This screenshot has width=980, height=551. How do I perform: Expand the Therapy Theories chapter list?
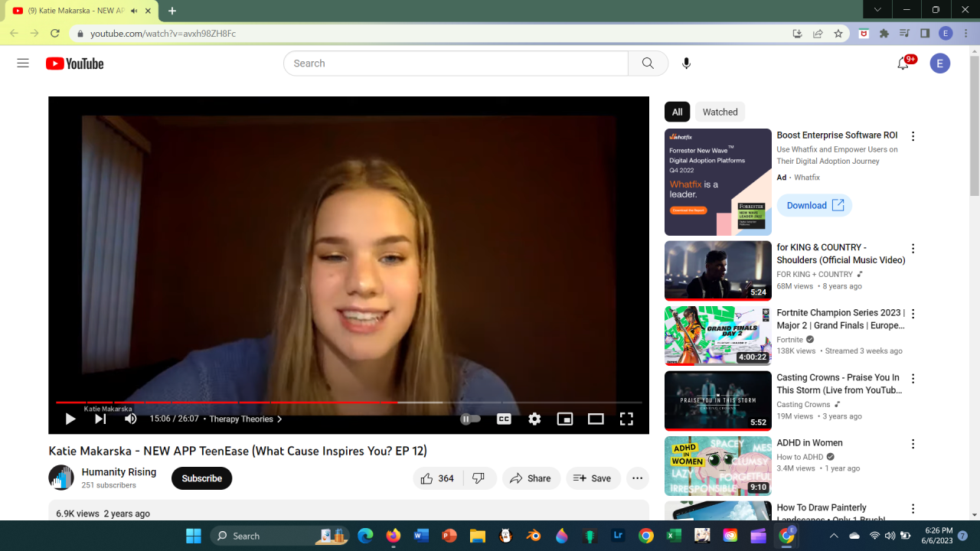(246, 419)
